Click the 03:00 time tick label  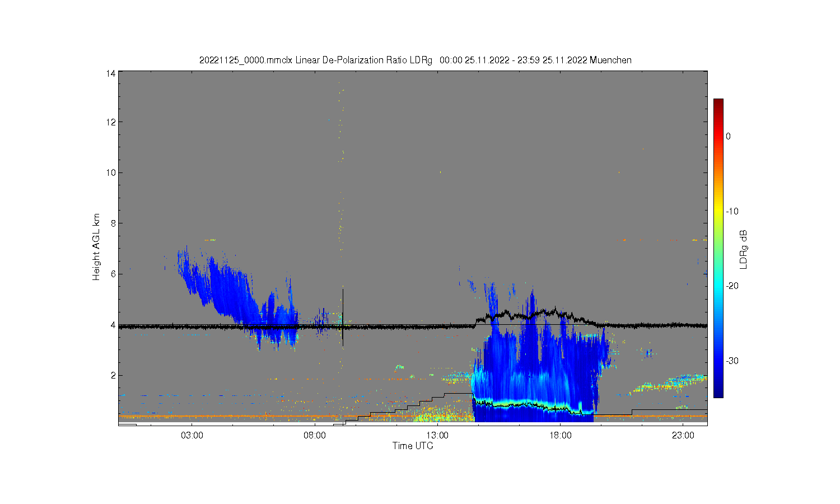(192, 435)
